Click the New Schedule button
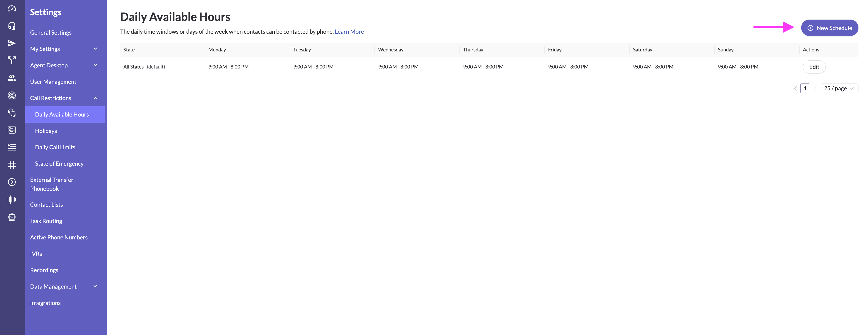Viewport: 868px width, 335px height. (829, 28)
